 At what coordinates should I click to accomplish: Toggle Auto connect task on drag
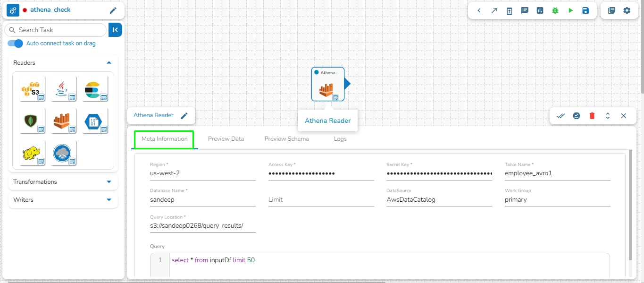coord(15,43)
